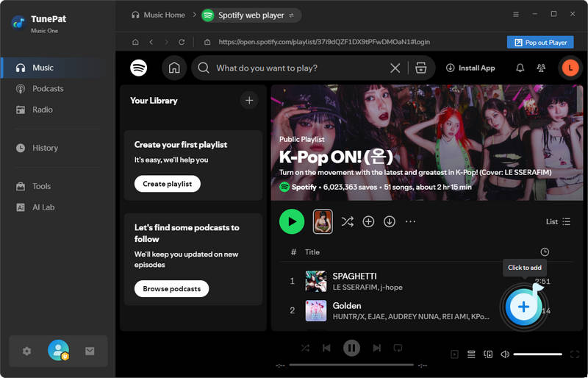Change view with the List dropdown
Image resolution: width=588 pixels, height=378 pixels.
pyautogui.click(x=558, y=222)
